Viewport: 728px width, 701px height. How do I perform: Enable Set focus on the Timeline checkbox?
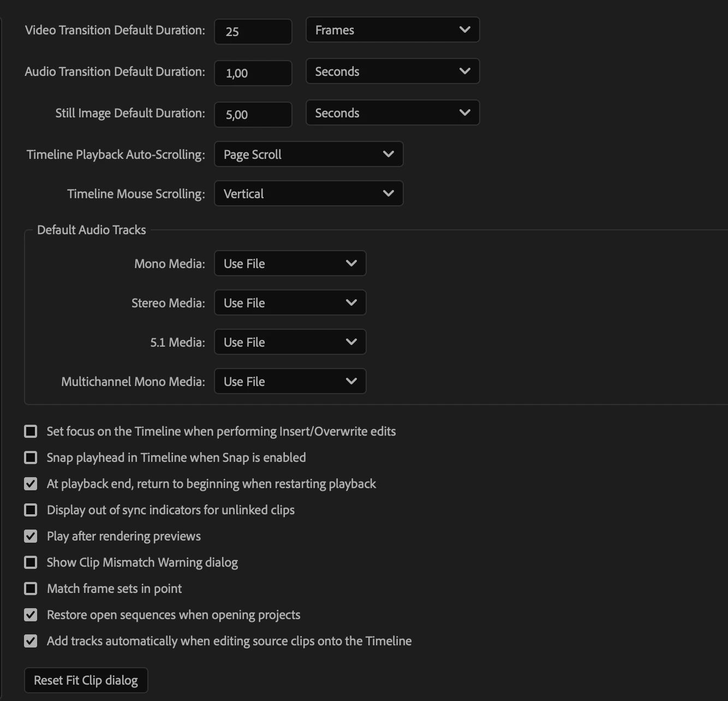pyautogui.click(x=31, y=431)
